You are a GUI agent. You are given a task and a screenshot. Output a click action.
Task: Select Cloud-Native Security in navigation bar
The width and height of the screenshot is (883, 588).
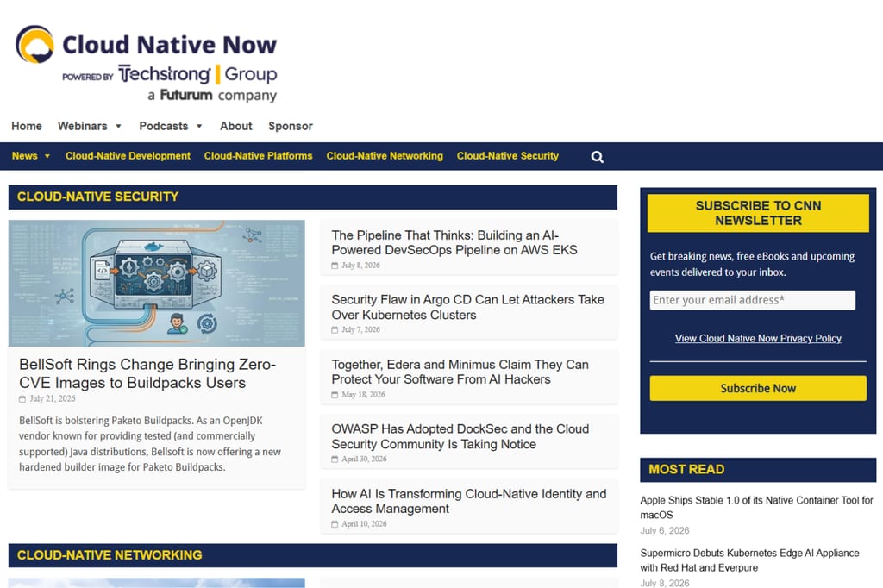pos(507,156)
